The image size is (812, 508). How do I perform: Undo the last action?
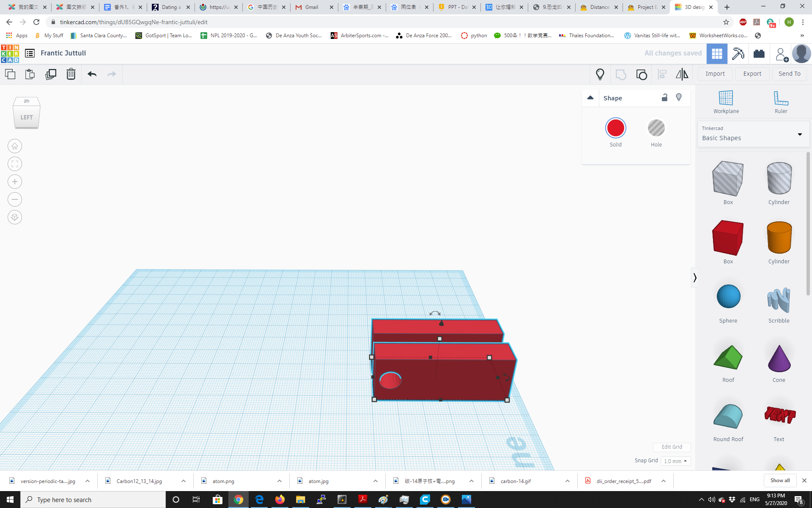(x=92, y=74)
